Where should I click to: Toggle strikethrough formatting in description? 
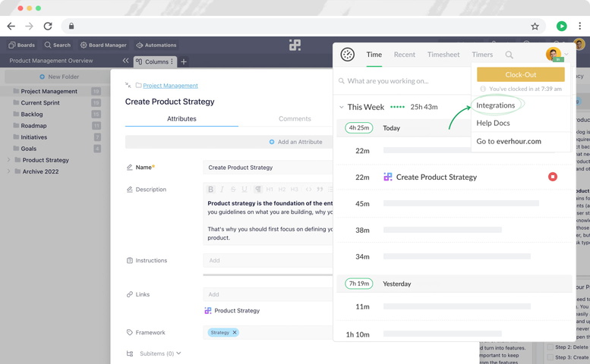click(233, 190)
